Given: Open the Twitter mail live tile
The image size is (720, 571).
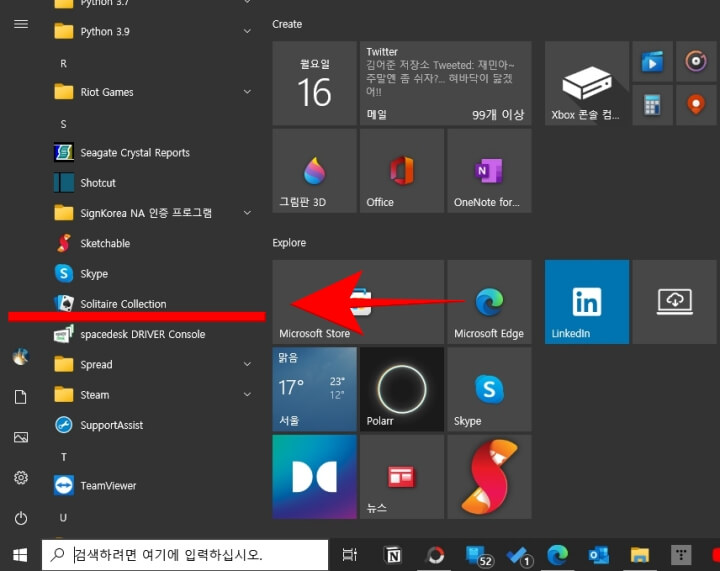Looking at the screenshot, I should pyautogui.click(x=445, y=83).
